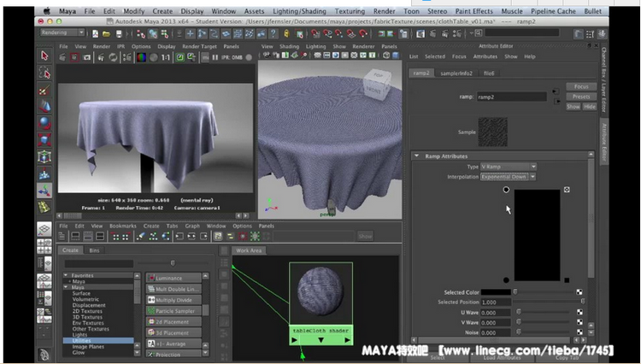
Task: Toggle viewport wireframe cube icon
Action: 386,56
